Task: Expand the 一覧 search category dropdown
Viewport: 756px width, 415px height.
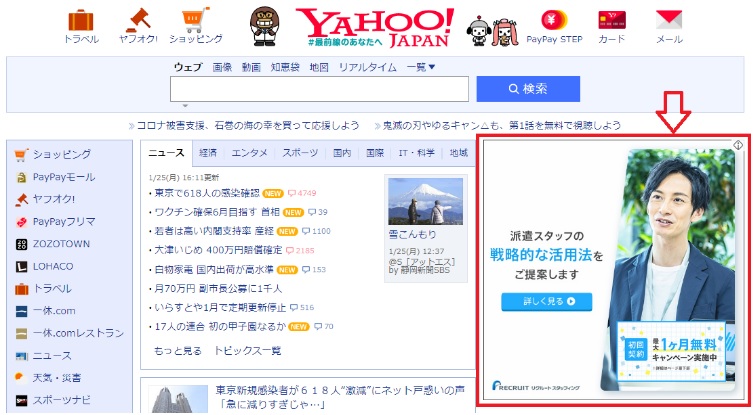Action: [421, 67]
